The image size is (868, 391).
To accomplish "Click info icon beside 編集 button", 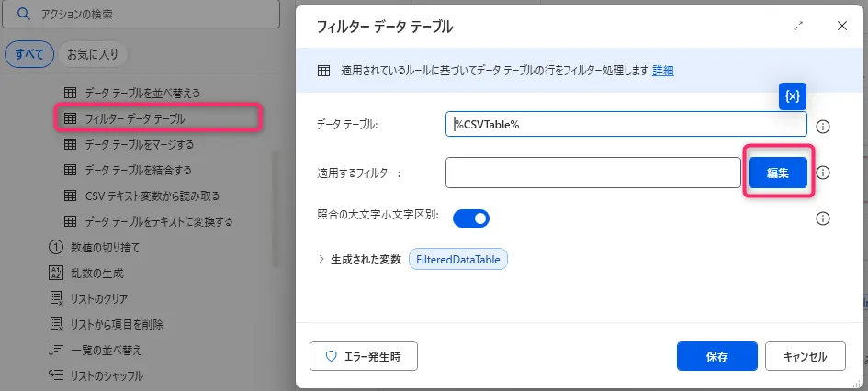I will tap(823, 173).
